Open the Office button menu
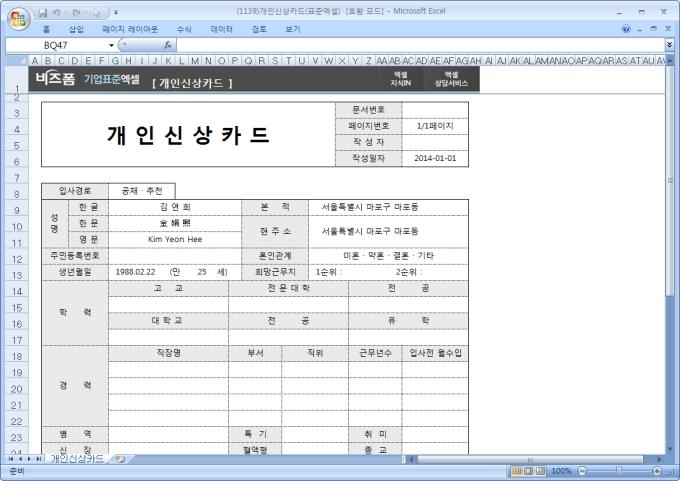Image resolution: width=680 pixels, height=481 pixels. [x=18, y=18]
